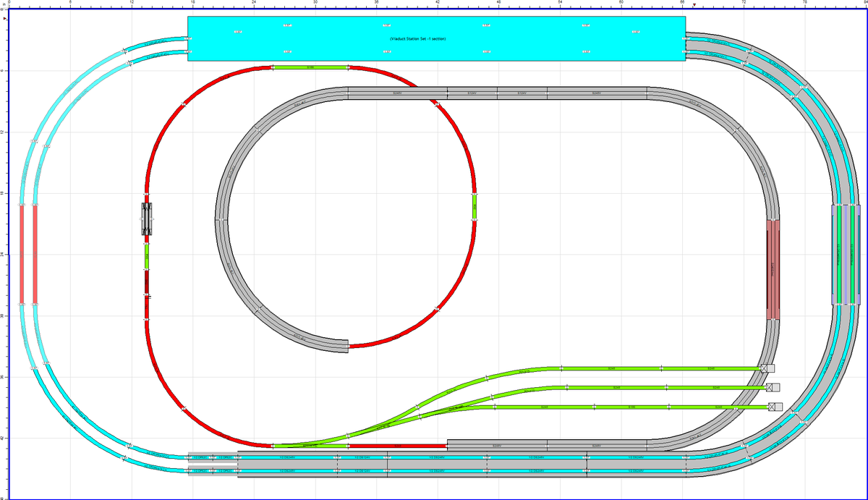Select the first green straight of the top siding
The image size is (868, 500).
point(611,368)
